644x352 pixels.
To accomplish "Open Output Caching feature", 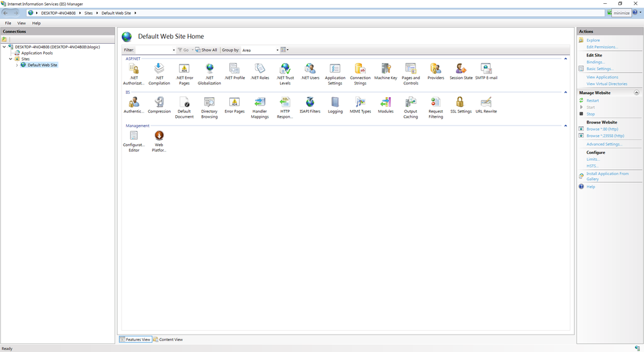I will (411, 107).
